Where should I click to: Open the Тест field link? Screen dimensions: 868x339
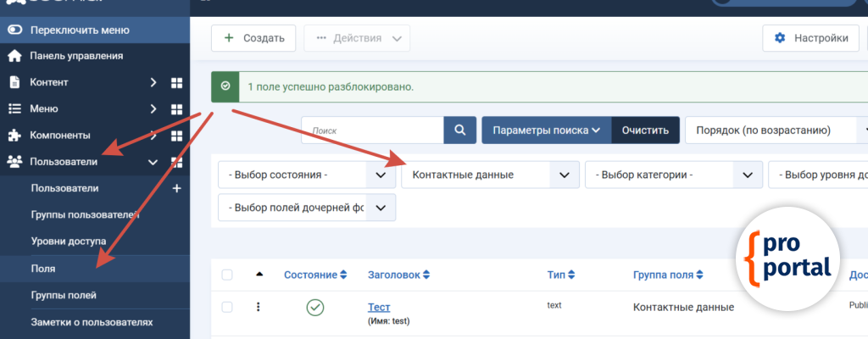coord(379,307)
